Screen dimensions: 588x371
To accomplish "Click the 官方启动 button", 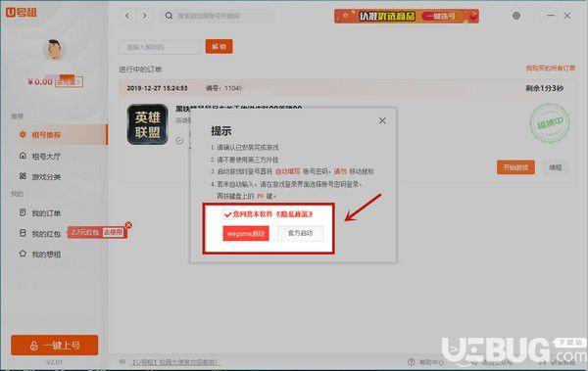I will (x=300, y=233).
